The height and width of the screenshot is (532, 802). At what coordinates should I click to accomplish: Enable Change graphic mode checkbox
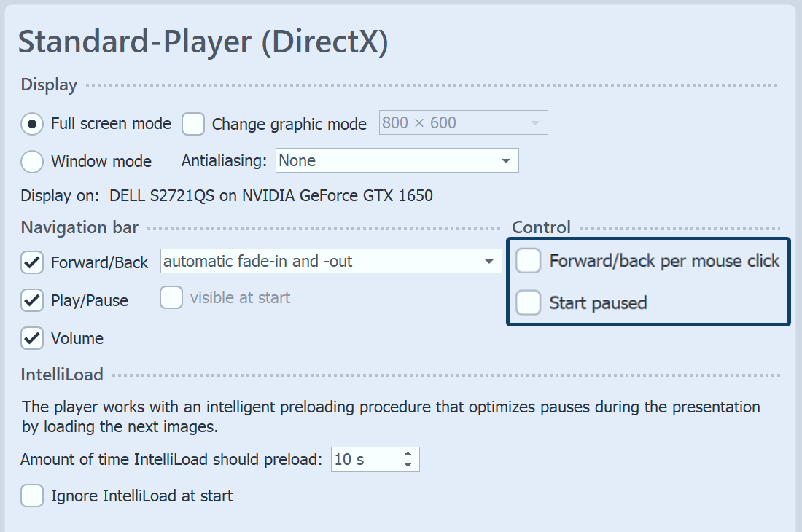pyautogui.click(x=193, y=124)
